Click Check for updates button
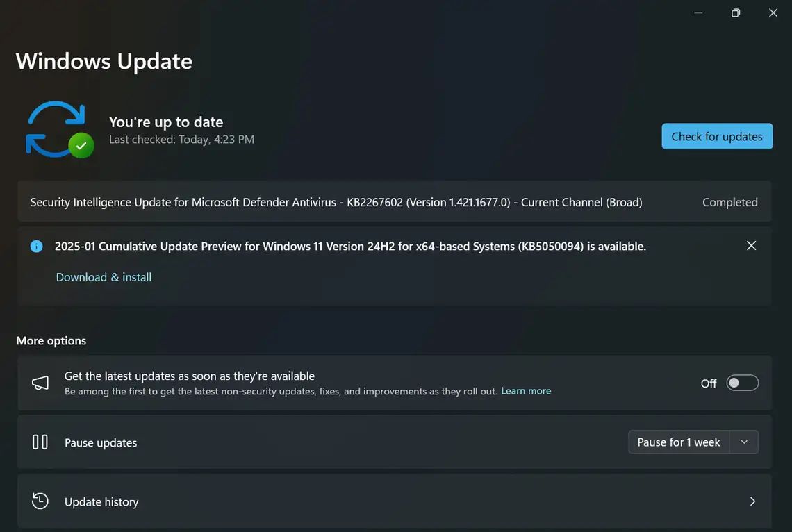The image size is (792, 532). click(717, 136)
